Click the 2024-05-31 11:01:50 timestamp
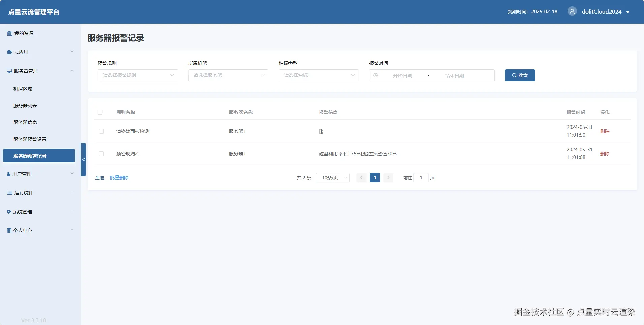 579,131
